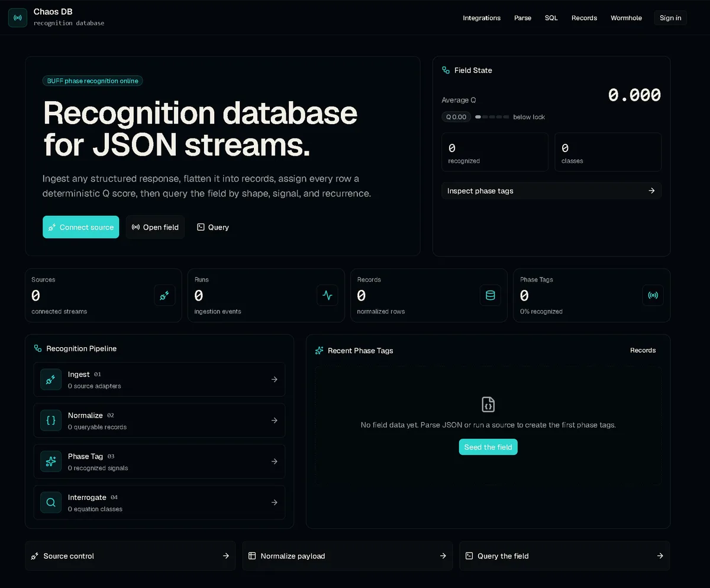The image size is (710, 588).
Task: Click the Chaos DB broadcast logo icon
Action: pyautogui.click(x=18, y=18)
